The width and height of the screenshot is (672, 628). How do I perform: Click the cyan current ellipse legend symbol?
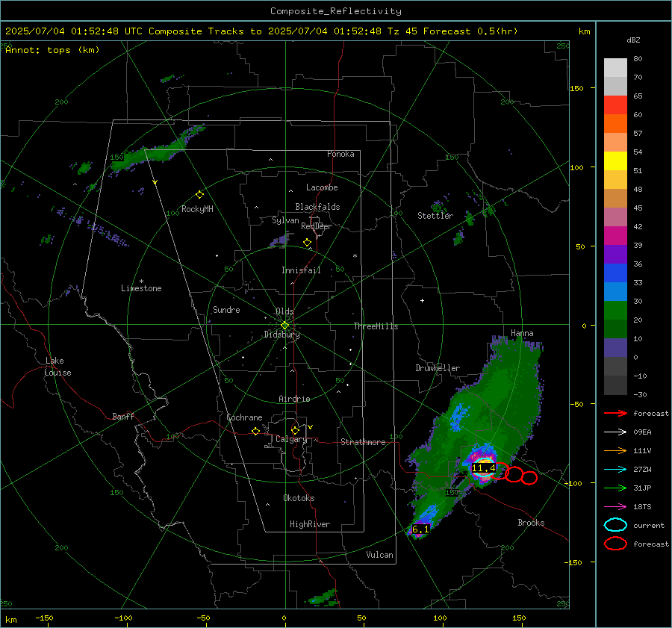(615, 525)
